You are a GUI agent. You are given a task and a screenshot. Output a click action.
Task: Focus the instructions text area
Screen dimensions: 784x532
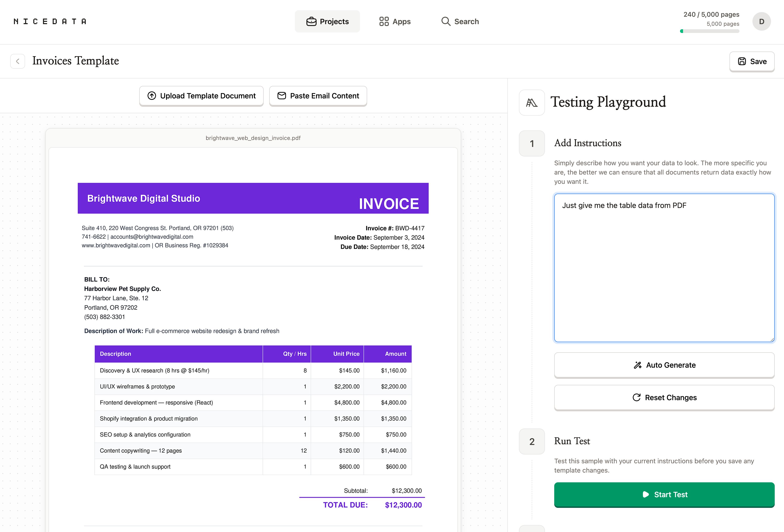pos(664,268)
